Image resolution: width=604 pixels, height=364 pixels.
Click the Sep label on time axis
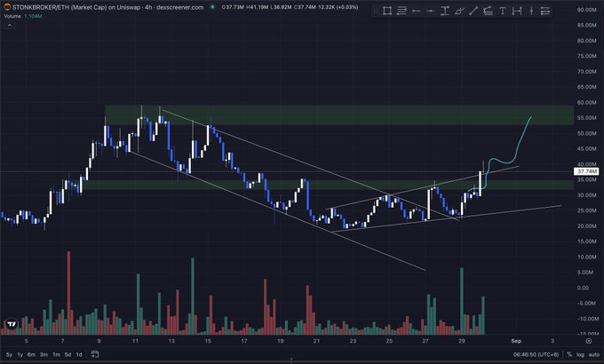tap(516, 341)
